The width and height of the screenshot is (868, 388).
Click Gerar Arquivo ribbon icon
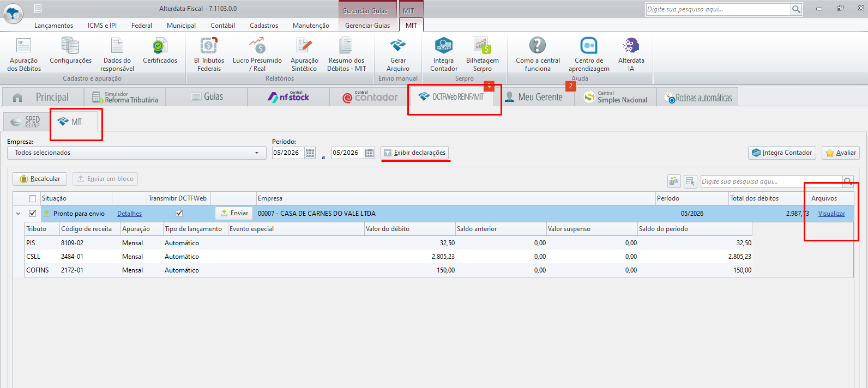[x=398, y=54]
